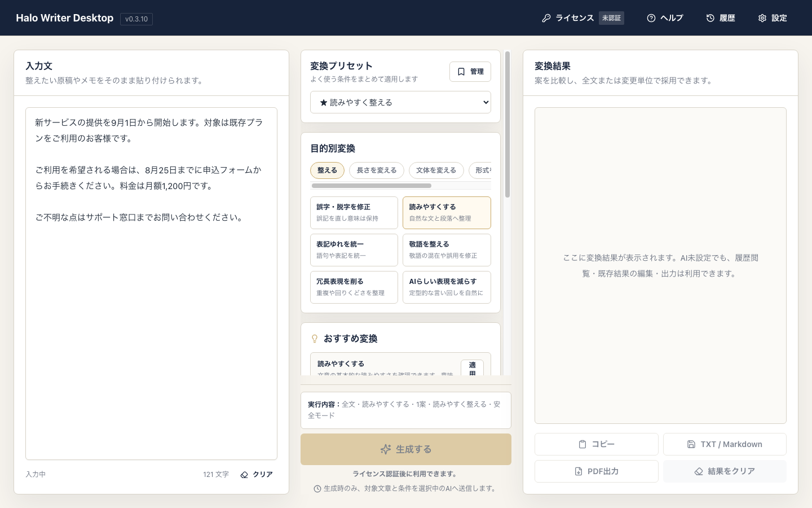The image size is (812, 508).
Task: Choose the 読みやすくする conversion card
Action: click(447, 213)
